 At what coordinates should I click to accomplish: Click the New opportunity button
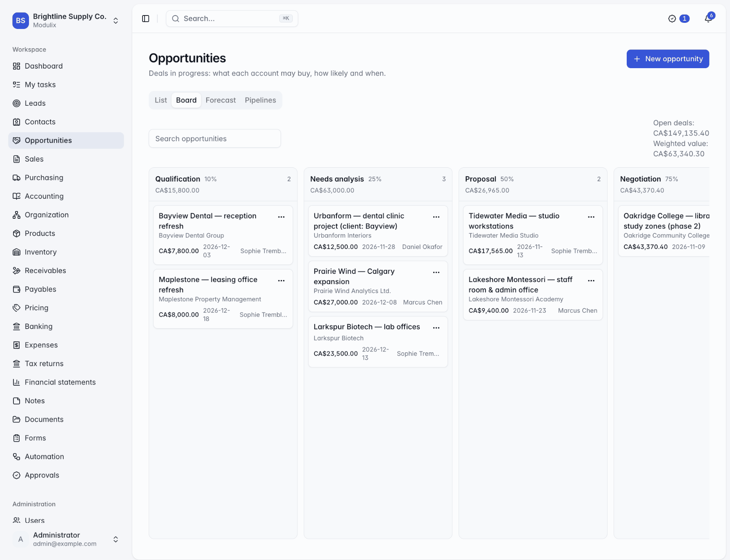(668, 59)
